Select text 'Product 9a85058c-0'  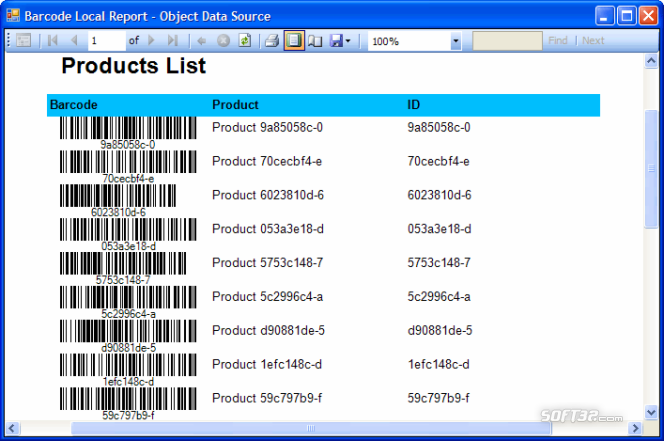[x=267, y=128]
